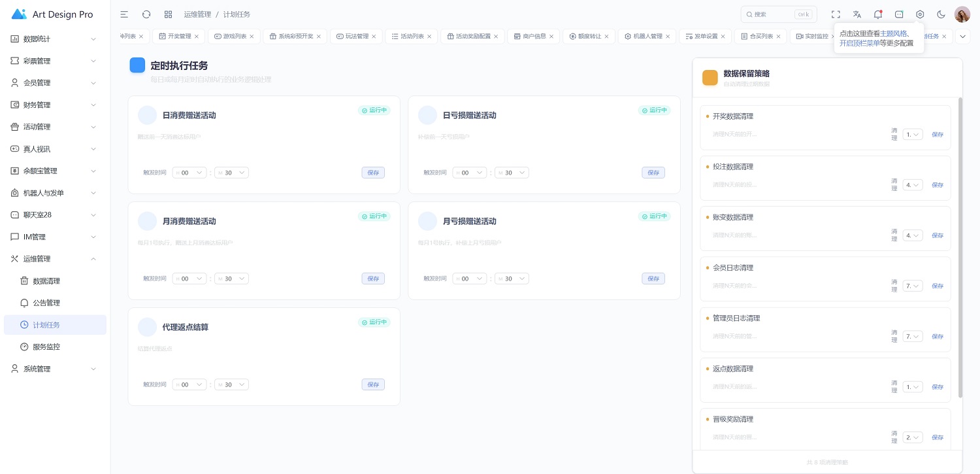
Task: Open the language switcher icon
Action: (857, 14)
